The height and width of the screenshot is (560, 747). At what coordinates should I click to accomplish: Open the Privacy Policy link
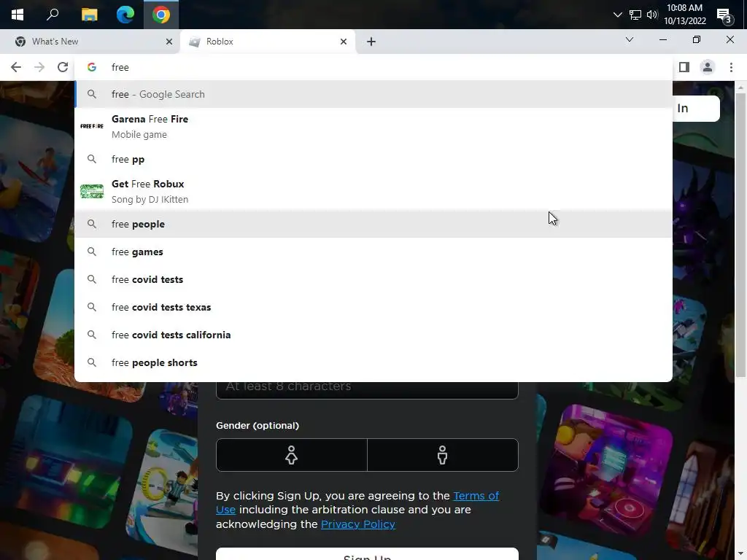coord(357,524)
